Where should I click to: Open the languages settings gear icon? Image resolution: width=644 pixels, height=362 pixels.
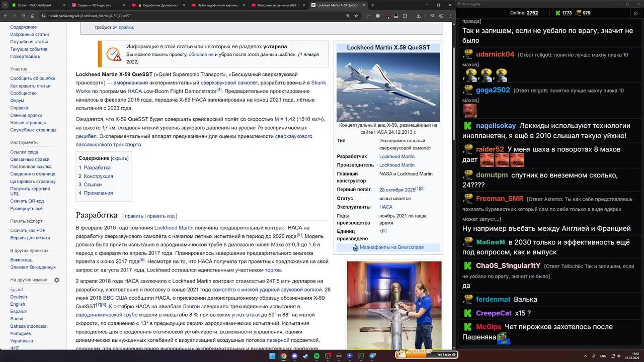click(x=57, y=280)
